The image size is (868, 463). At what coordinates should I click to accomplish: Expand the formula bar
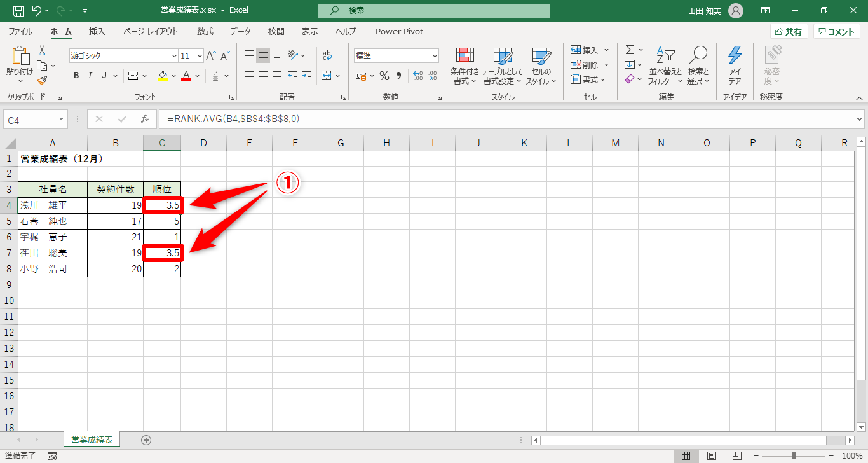(x=860, y=119)
